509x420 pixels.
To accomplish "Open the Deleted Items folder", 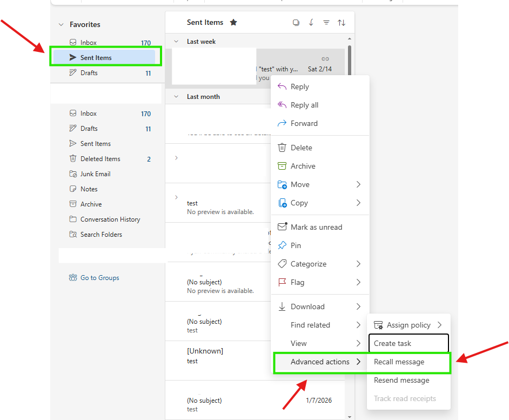I will pos(105,159).
